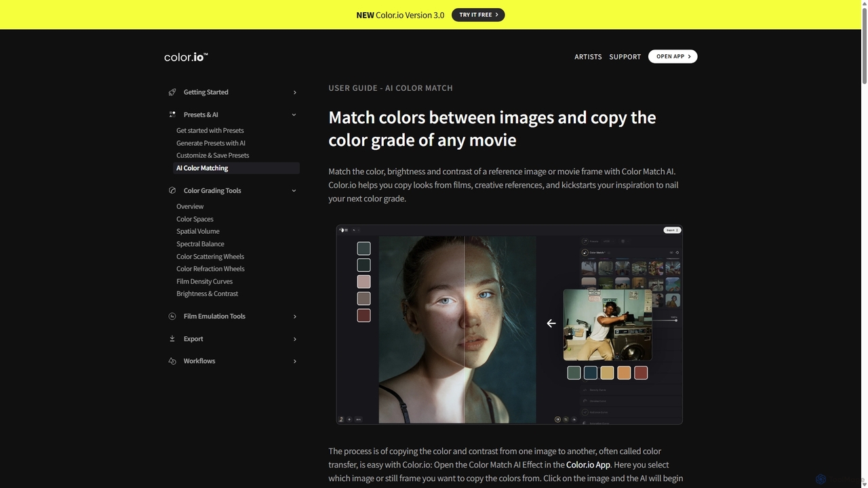Collapse the Presets & AI section chevron
868x488 pixels.
click(294, 115)
